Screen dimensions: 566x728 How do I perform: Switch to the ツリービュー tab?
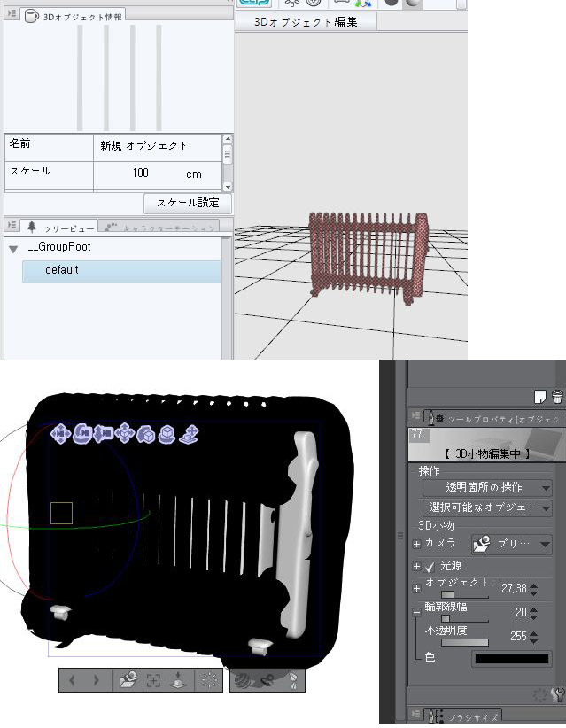[61, 228]
